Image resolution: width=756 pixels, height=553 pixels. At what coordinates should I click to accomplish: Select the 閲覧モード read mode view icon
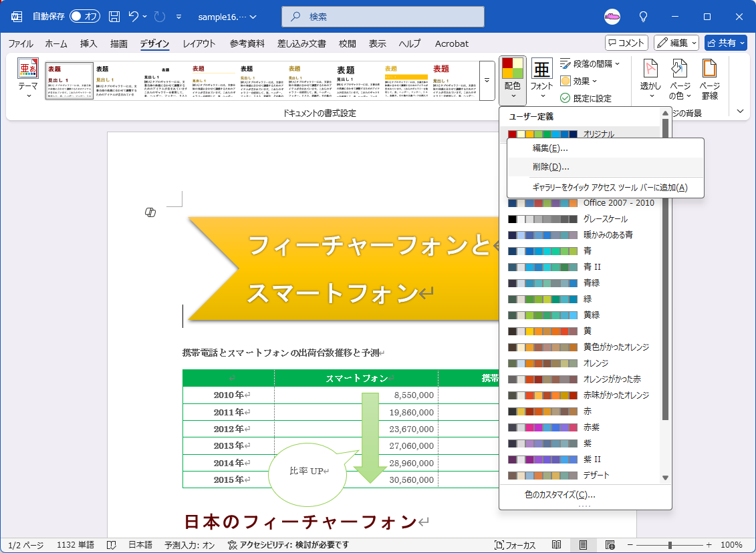(556, 545)
